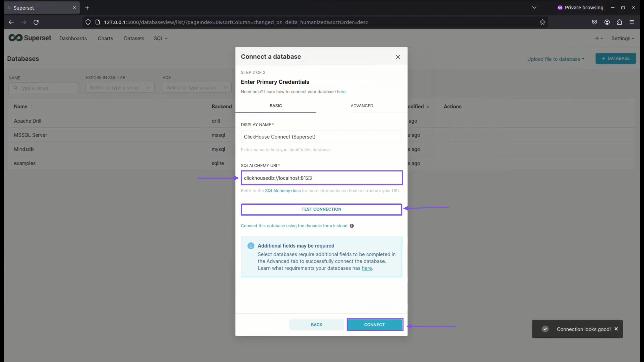
Task: Click the search icon in the Name filter
Action: click(15, 88)
